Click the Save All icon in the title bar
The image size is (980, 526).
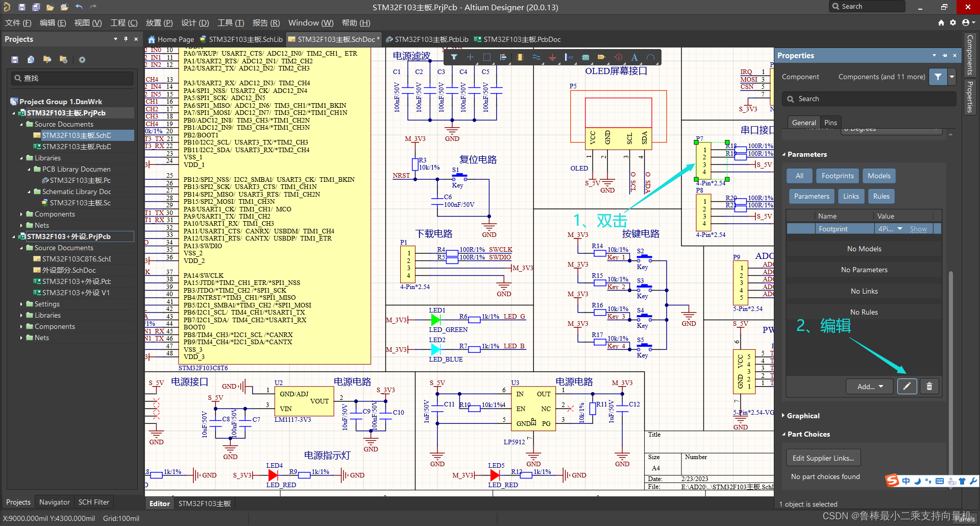(x=36, y=7)
